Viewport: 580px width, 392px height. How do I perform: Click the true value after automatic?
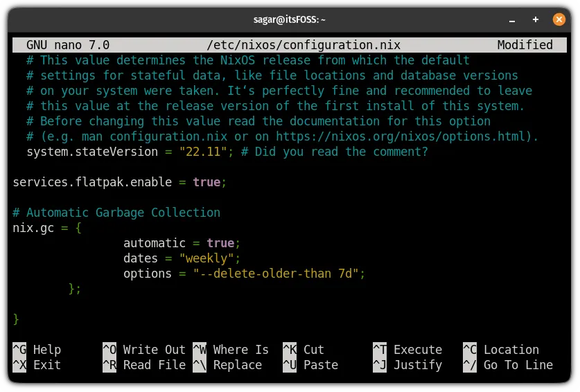[220, 243]
